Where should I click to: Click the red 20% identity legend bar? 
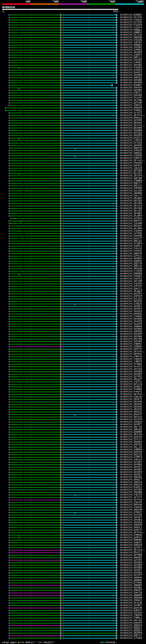click(16, 4)
